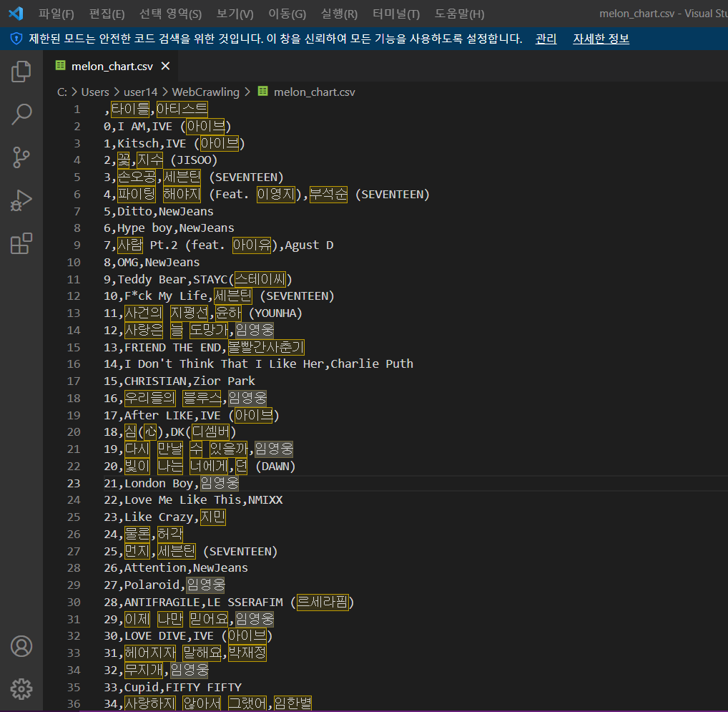
Task: Click 'After LIKE' on line 19
Action: [158, 415]
